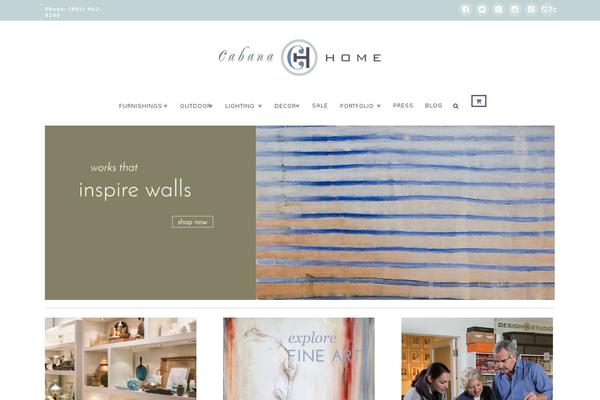Screen dimensions: 600x400
Task: Click the blue striped artwork banner
Action: (405, 212)
